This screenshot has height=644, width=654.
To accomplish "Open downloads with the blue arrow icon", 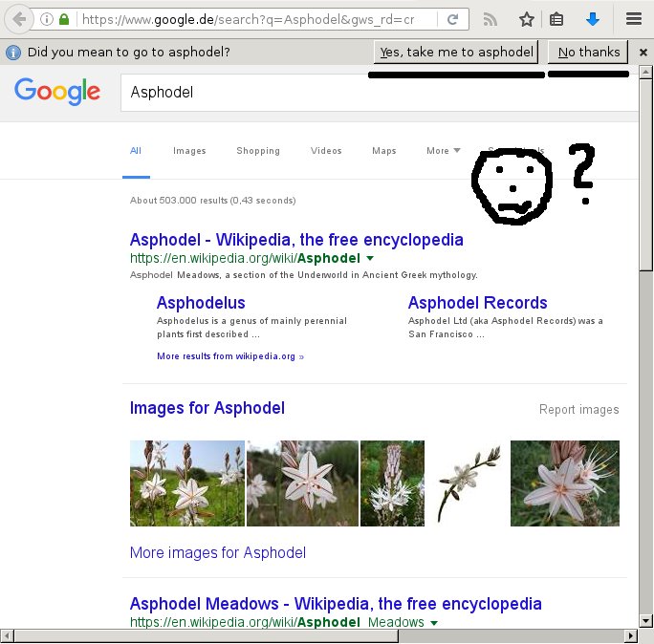I will pyautogui.click(x=593, y=19).
